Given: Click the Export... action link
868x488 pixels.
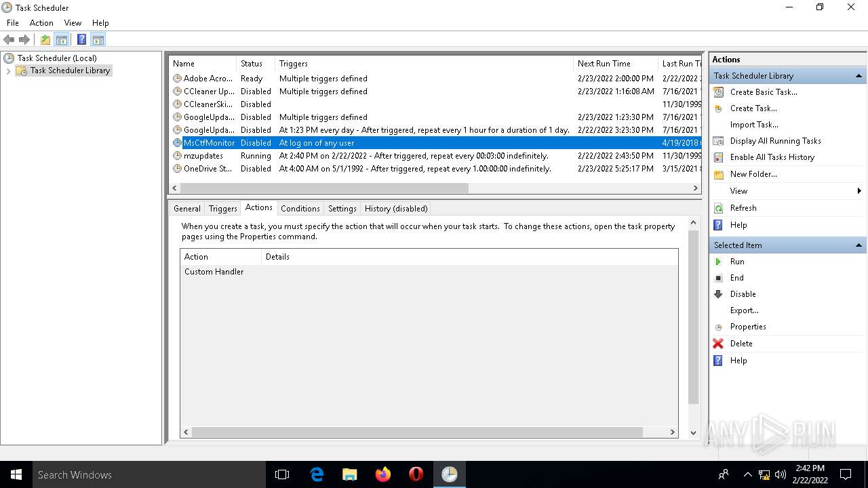Looking at the screenshot, I should coord(745,310).
